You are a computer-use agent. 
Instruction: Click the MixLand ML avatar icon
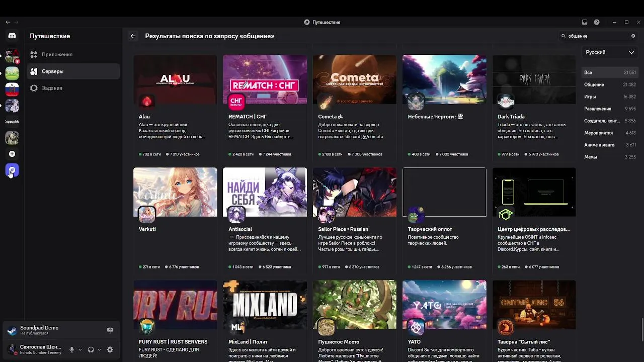(236, 327)
